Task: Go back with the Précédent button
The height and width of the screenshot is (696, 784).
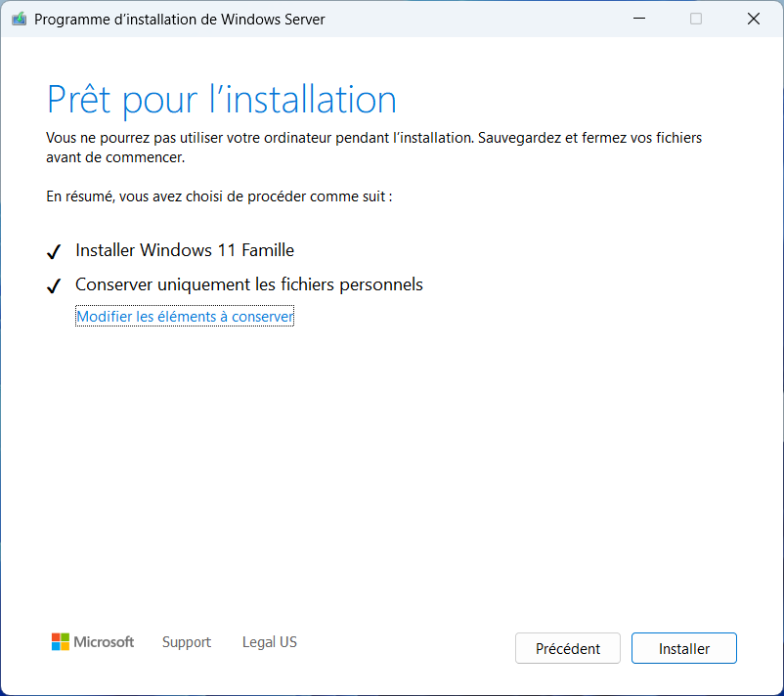Action: click(x=568, y=648)
